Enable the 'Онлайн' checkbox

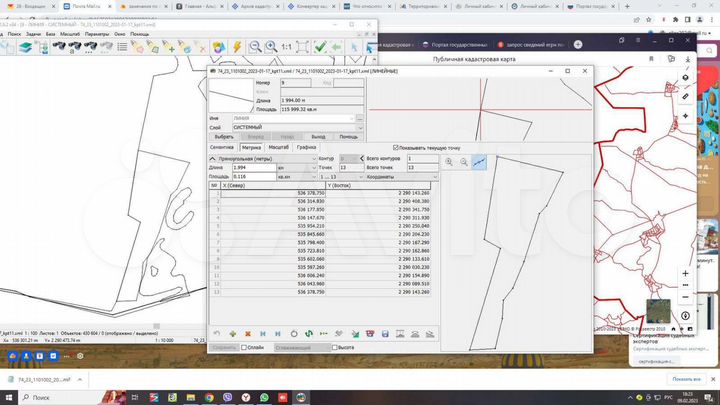[x=244, y=348]
